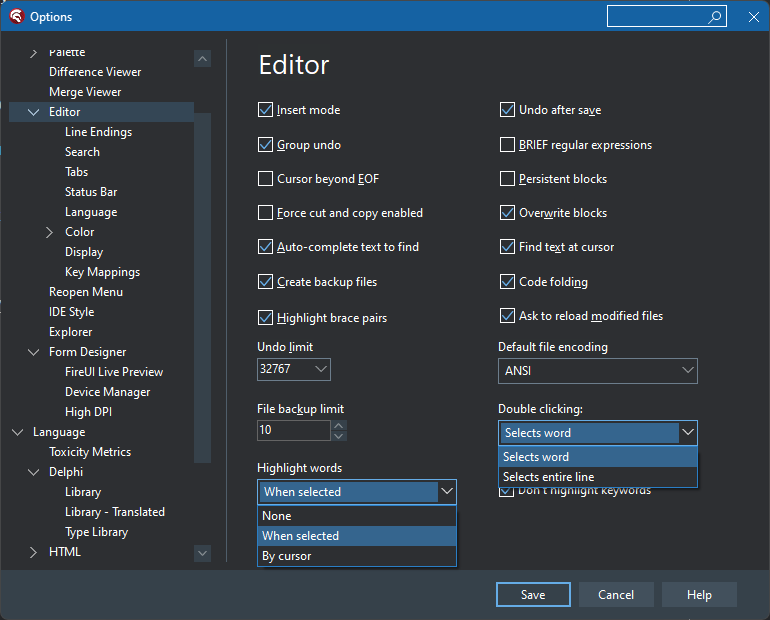Select Device Manager item

[x=108, y=392]
